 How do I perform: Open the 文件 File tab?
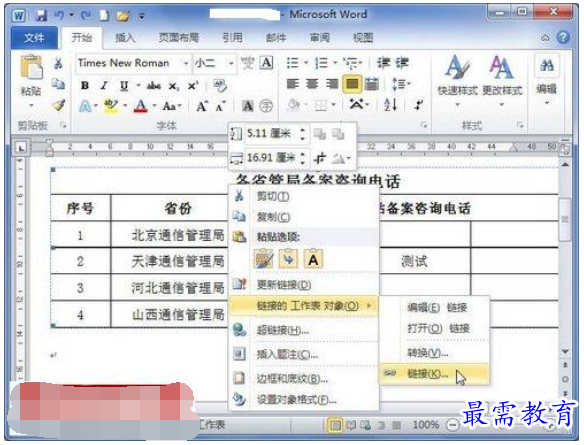[34, 38]
